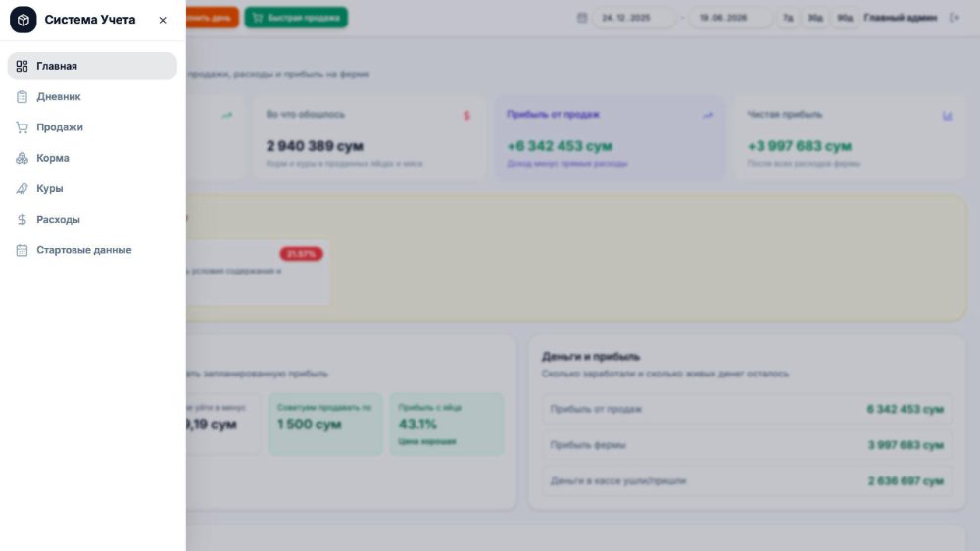
Task: Click the red 21.57% badge
Action: click(301, 254)
